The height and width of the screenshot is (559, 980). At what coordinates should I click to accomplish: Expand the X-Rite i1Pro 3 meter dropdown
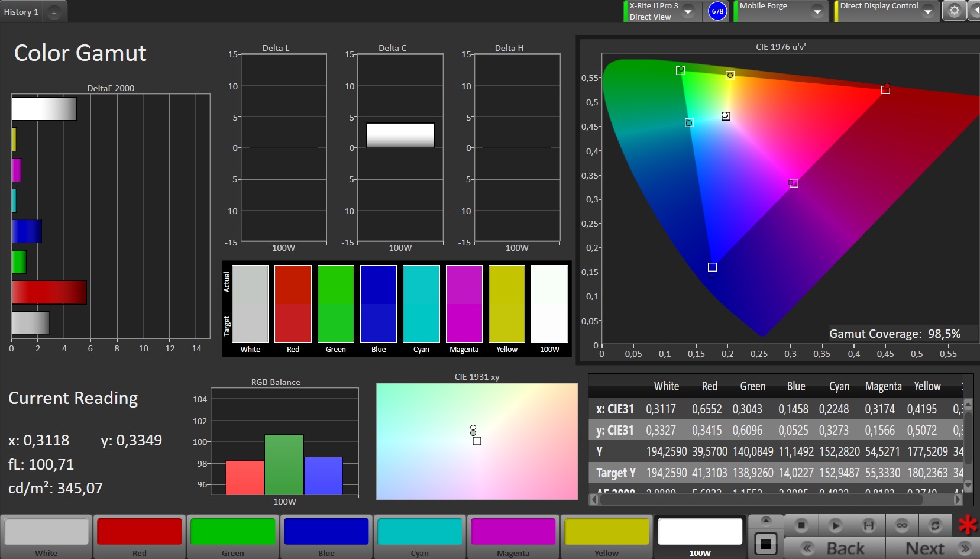click(688, 11)
